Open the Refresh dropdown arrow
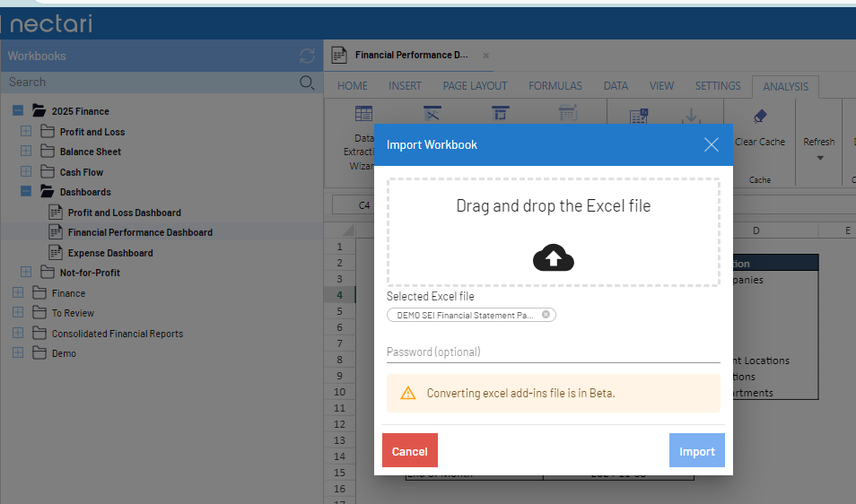 [818, 158]
